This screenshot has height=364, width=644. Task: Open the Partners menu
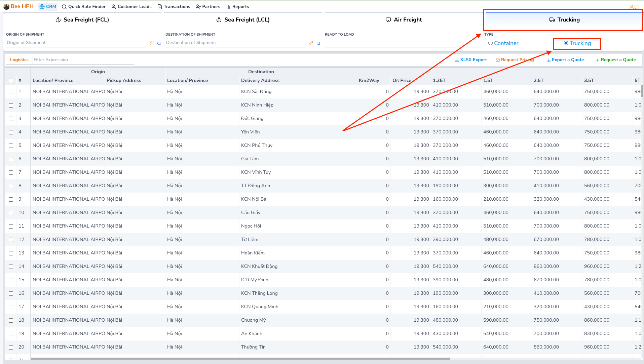point(208,7)
